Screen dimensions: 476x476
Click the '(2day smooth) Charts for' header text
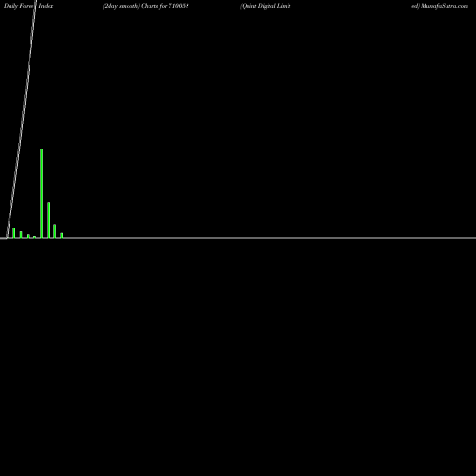(134, 6)
